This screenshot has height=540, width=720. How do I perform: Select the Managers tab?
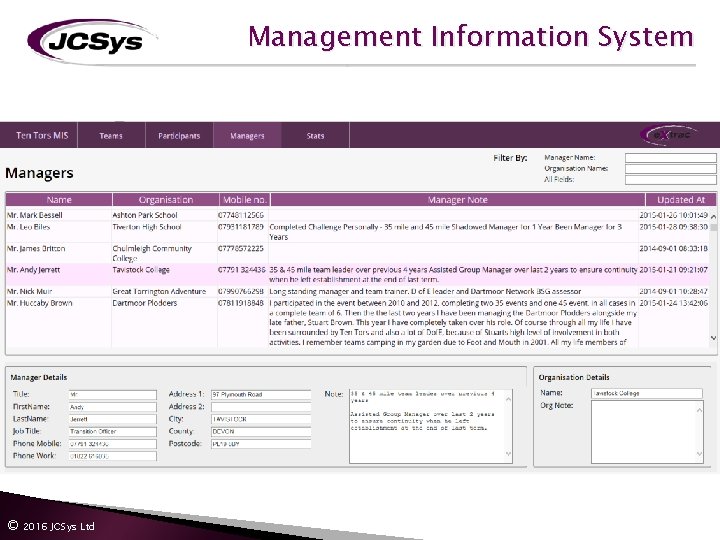247,135
